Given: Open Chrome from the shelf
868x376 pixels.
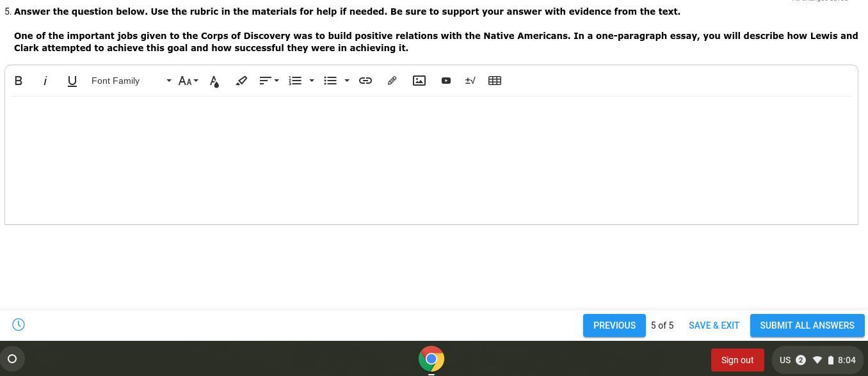Looking at the screenshot, I should pyautogui.click(x=431, y=359).
